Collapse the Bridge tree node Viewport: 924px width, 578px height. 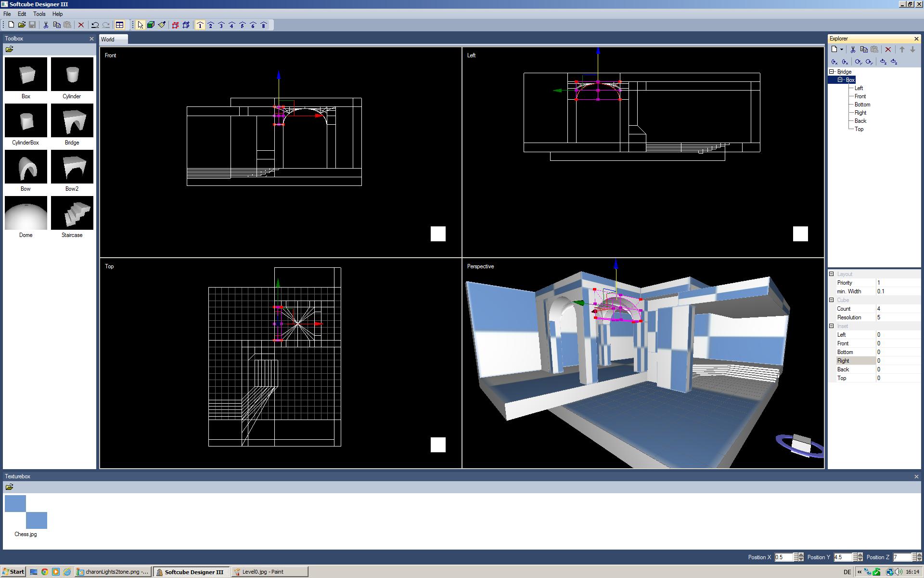[832, 72]
